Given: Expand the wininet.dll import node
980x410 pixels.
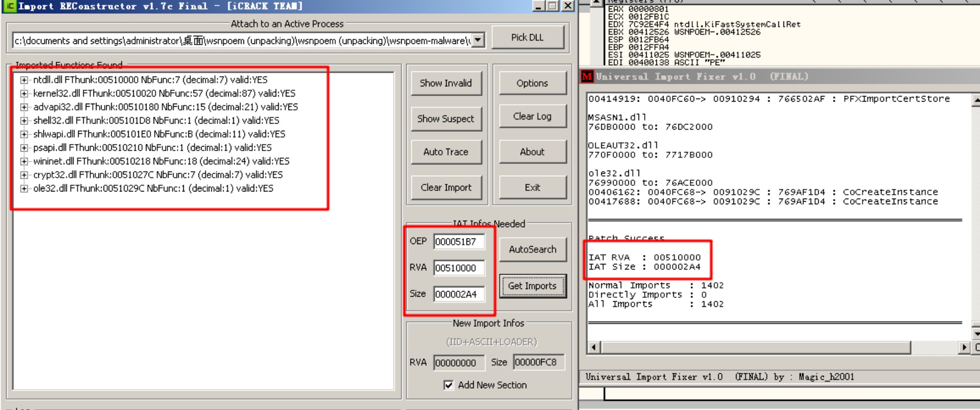Looking at the screenshot, I should coord(24,161).
